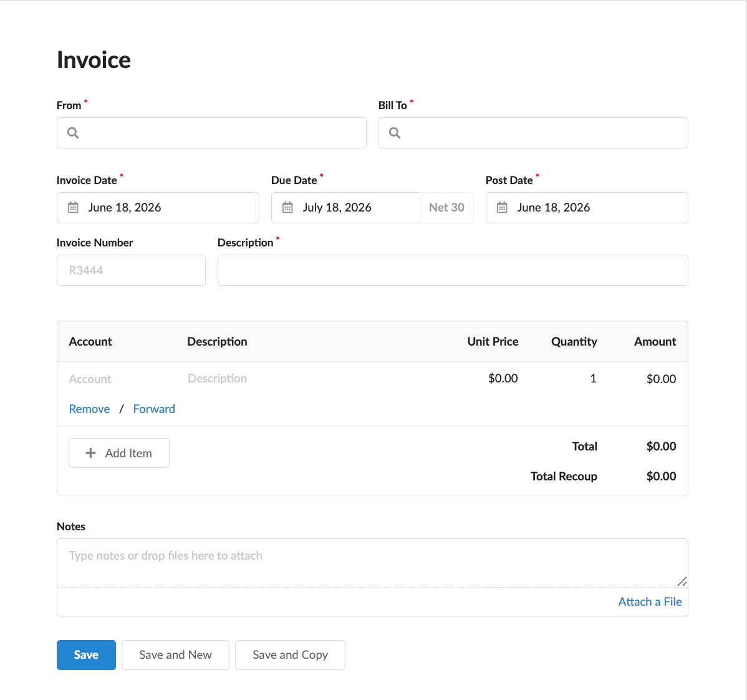
Task: Focus the From search field
Action: 211,133
